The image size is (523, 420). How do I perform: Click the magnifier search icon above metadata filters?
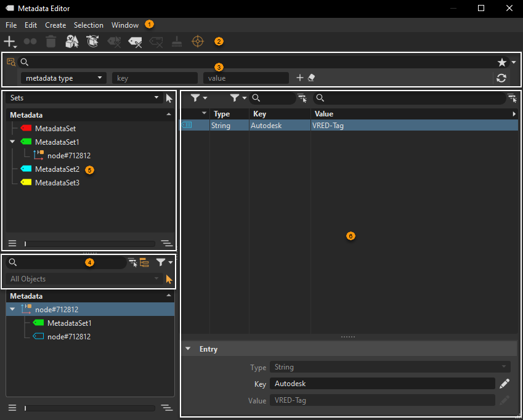click(25, 62)
